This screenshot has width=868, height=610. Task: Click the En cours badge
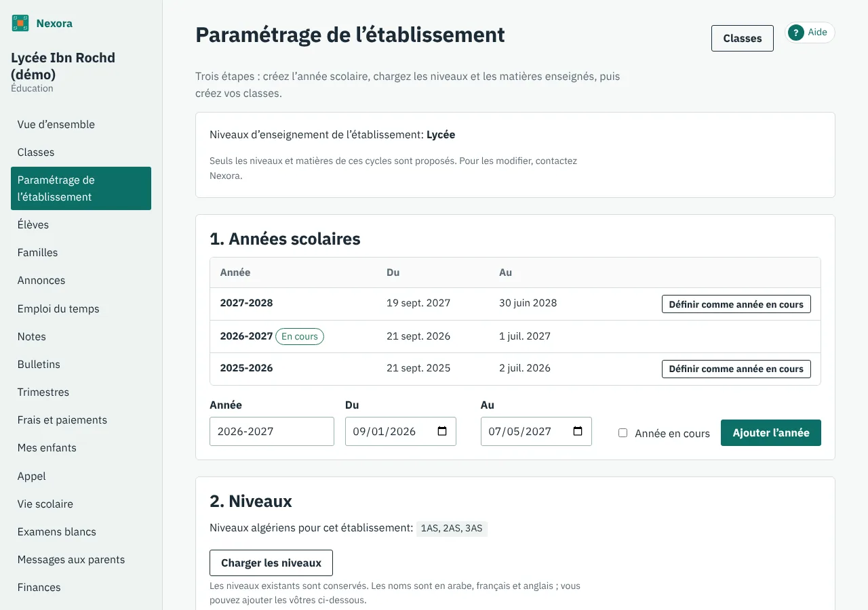point(300,336)
